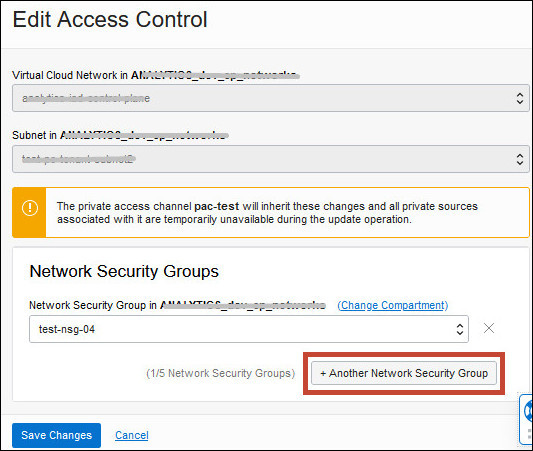
Task: Click the orange warning exclamation icon
Action: (x=30, y=207)
